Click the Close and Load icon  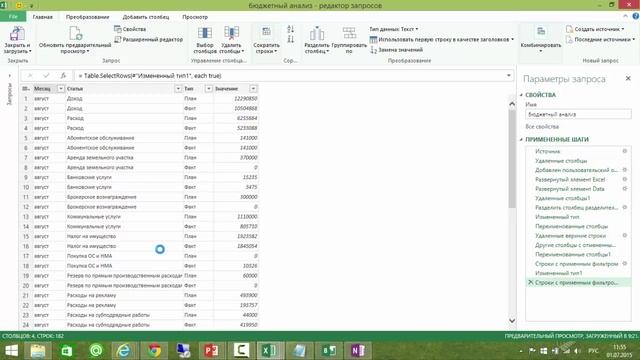[x=17, y=33]
